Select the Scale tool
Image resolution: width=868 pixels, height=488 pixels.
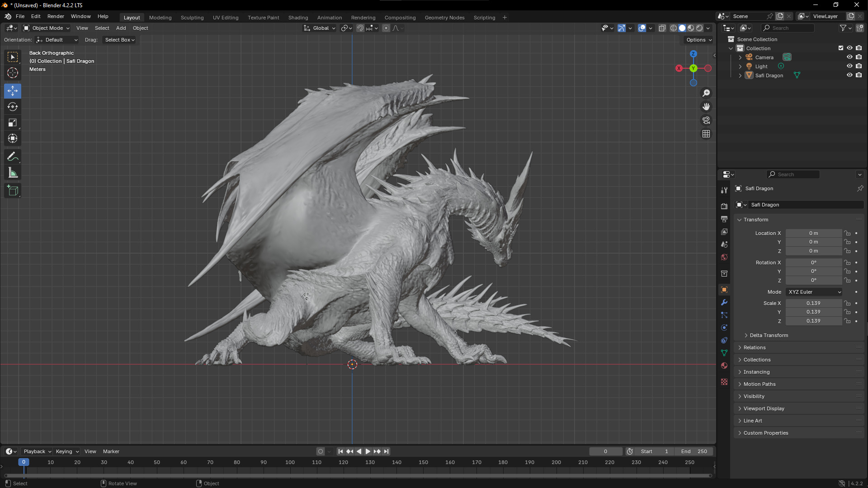click(13, 122)
